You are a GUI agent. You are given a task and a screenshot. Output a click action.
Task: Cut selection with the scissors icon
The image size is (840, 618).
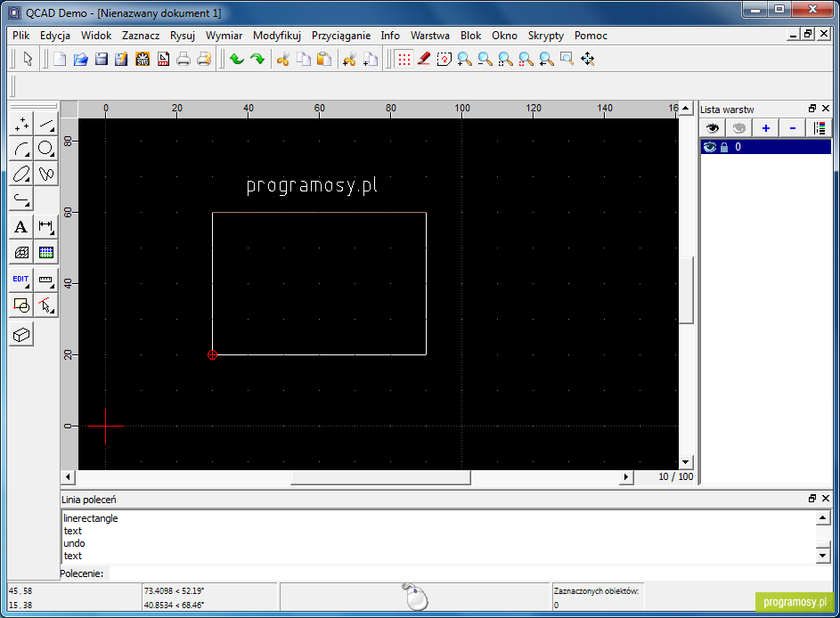[x=283, y=59]
